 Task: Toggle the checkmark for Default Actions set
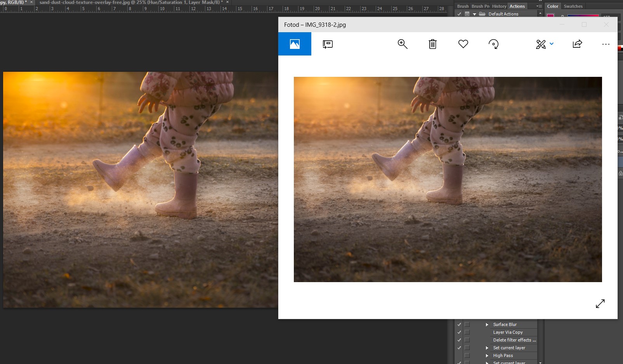tap(459, 14)
